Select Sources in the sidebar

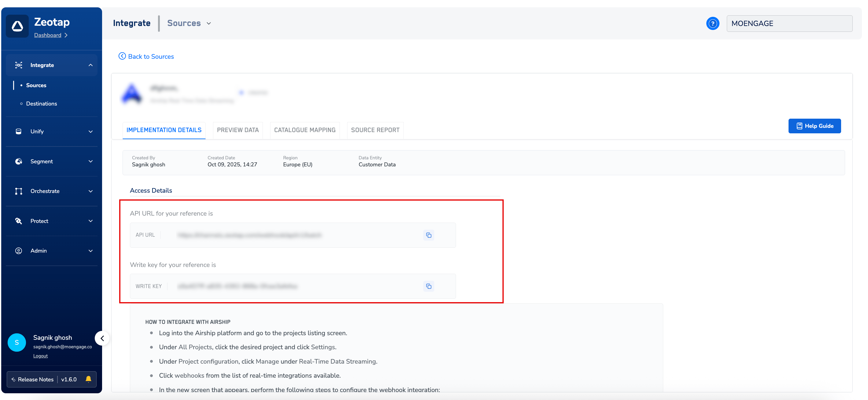click(x=36, y=85)
